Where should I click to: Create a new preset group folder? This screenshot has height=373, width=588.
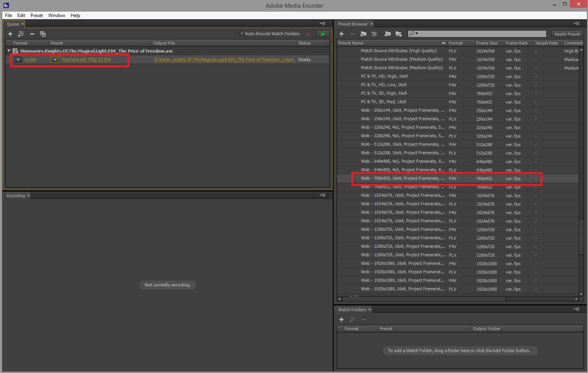pyautogui.click(x=363, y=34)
